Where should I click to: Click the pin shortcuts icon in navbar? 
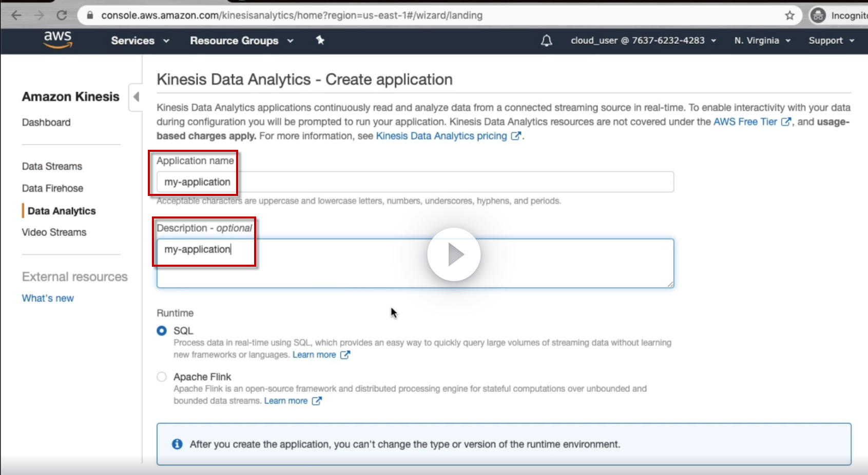[x=320, y=40]
